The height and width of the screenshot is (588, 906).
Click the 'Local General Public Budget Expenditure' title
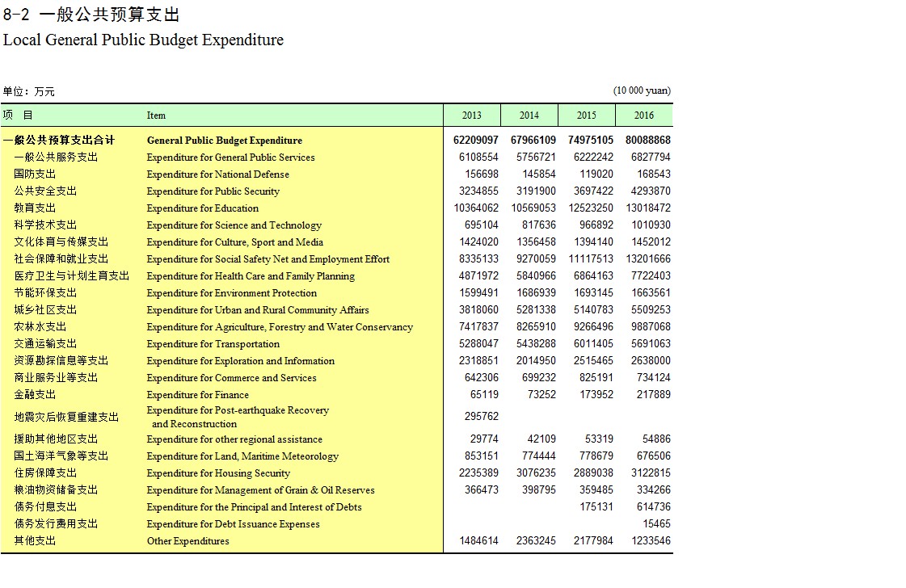point(143,40)
